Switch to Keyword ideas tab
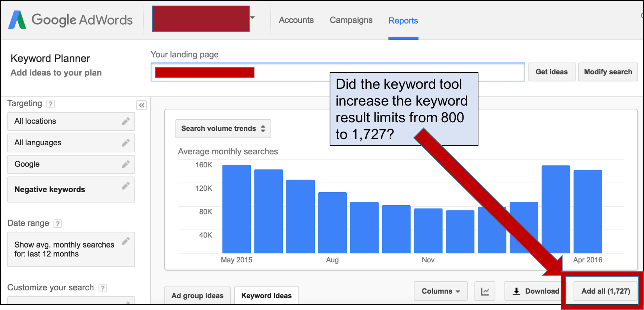This screenshot has width=644, height=310. 266,296
